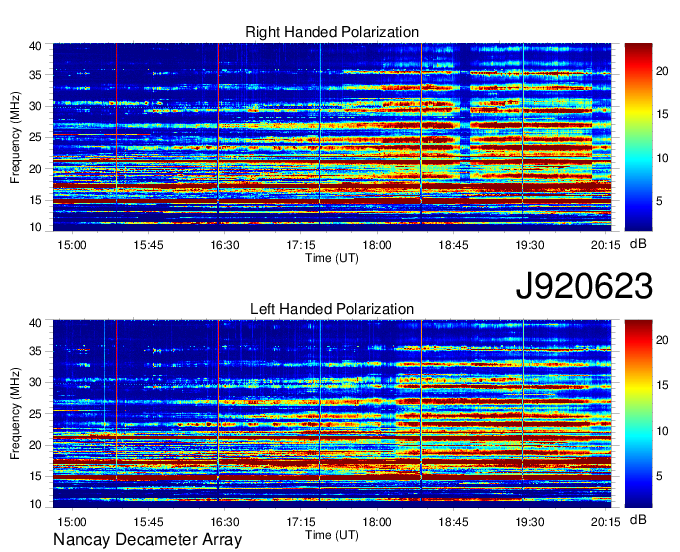Click the 15 MHz frequency tick of Right Handed plot
The width and height of the screenshot is (680, 552).
(x=35, y=200)
